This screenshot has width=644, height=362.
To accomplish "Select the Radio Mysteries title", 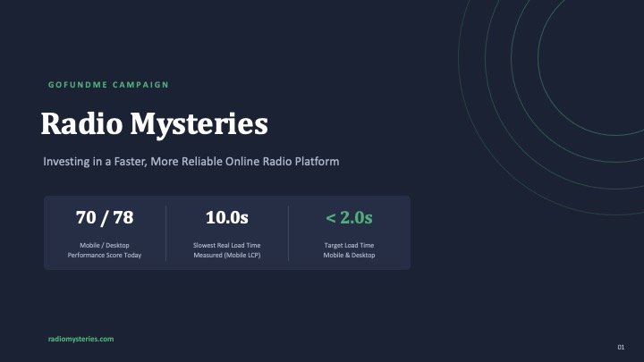I will tap(155, 124).
